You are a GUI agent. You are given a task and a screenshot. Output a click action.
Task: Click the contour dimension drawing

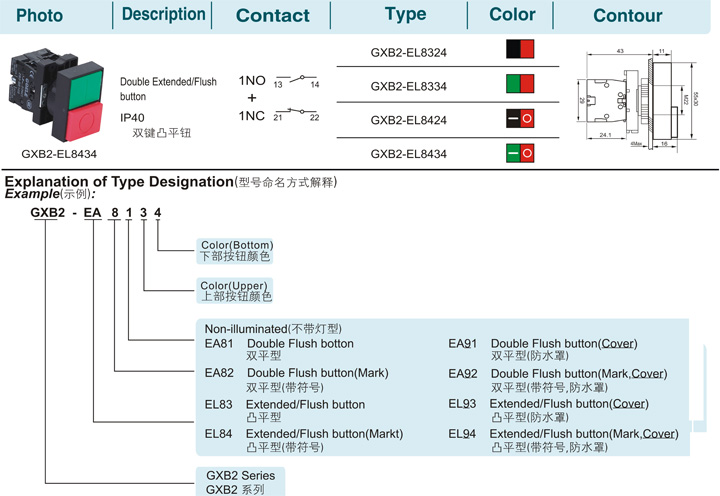click(639, 99)
